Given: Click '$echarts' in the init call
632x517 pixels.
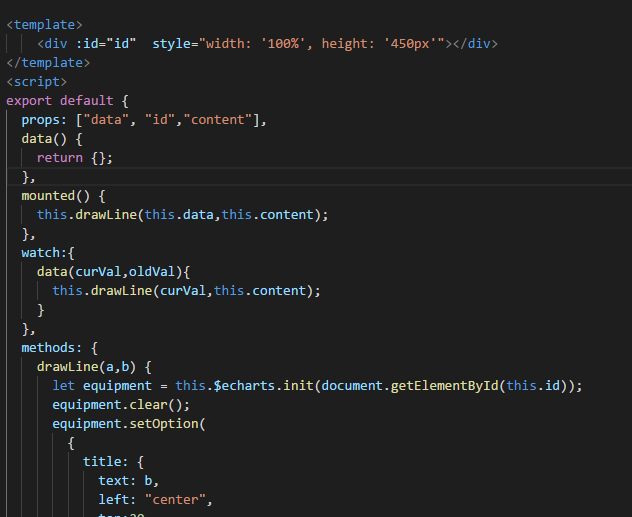Looking at the screenshot, I should coord(244,386).
